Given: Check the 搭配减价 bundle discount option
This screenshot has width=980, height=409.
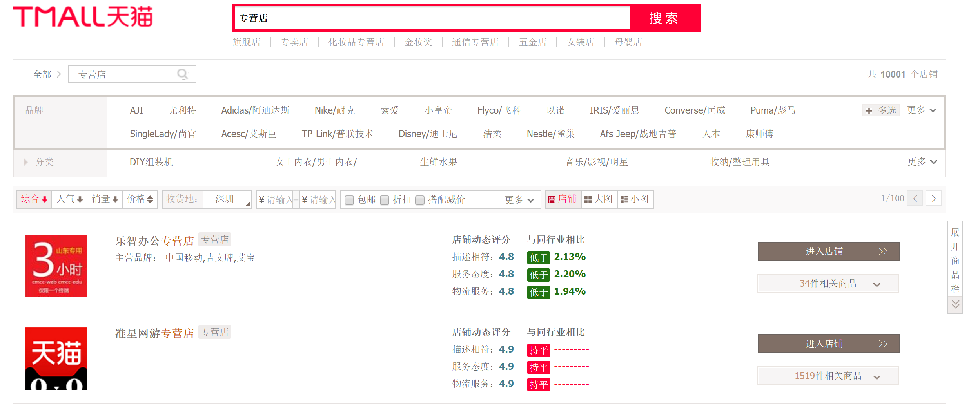Looking at the screenshot, I should point(420,200).
